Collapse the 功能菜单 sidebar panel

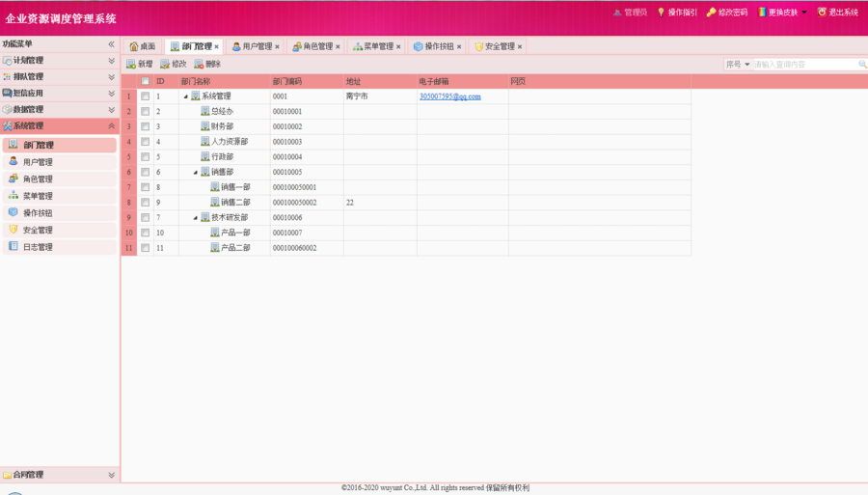point(111,43)
